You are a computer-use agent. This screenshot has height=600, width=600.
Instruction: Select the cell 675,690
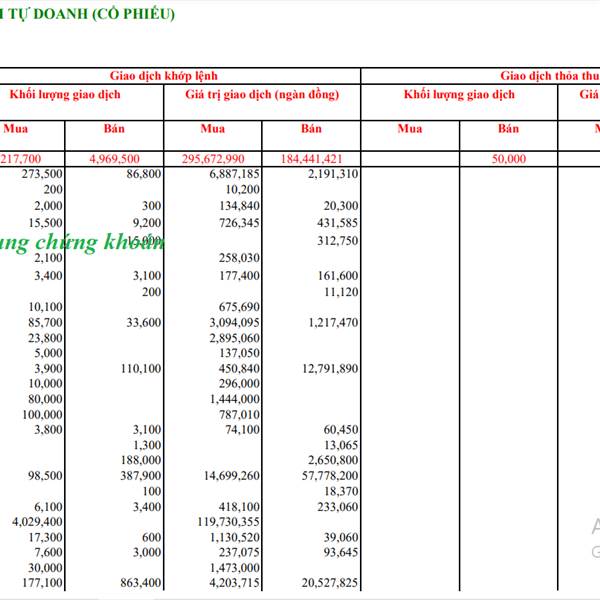click(240, 307)
